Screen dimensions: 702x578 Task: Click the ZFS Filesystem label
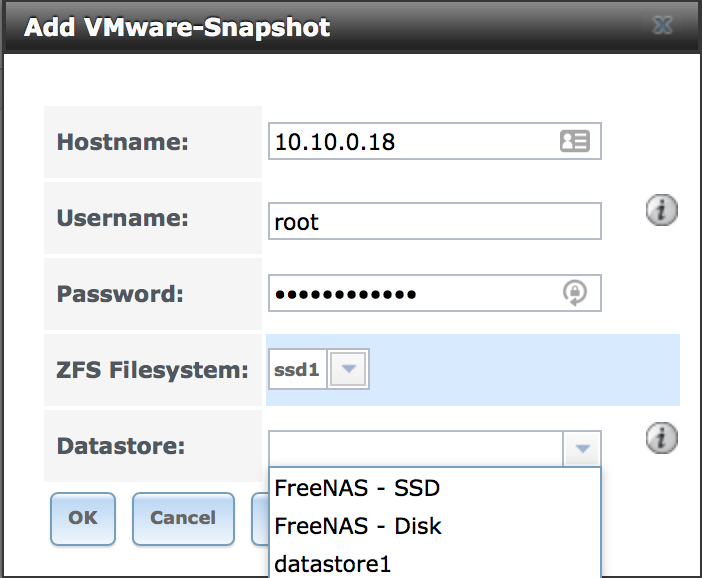pos(152,370)
